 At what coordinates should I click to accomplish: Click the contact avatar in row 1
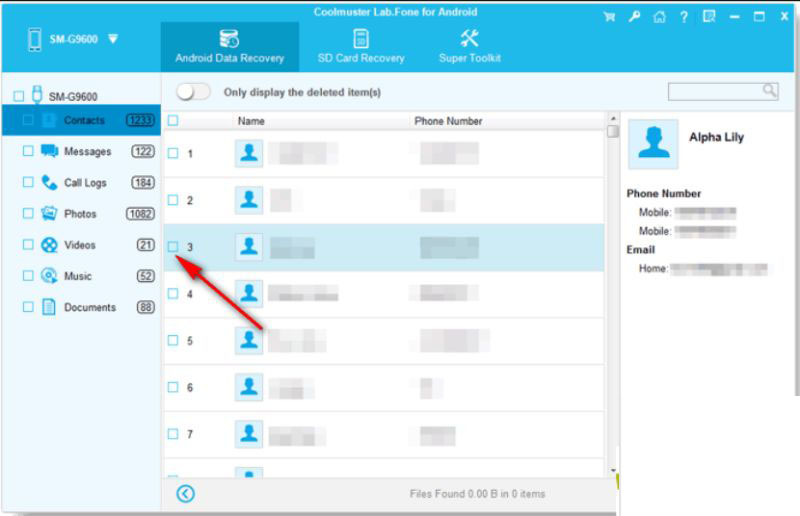click(x=249, y=153)
